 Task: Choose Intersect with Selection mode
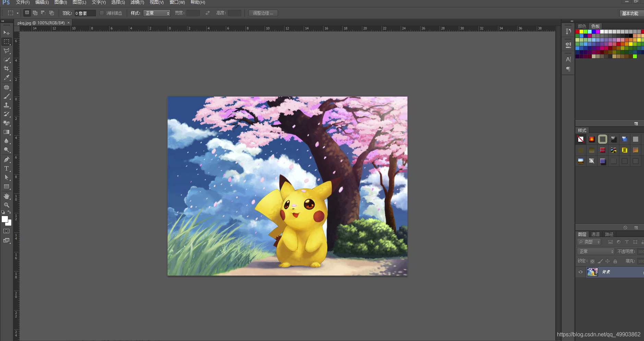[51, 13]
